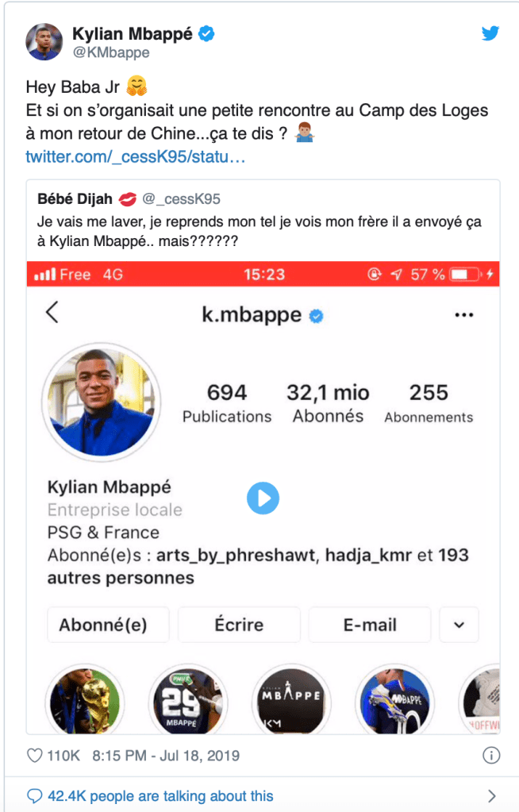
Task: Open tweet info circle icon
Action: click(x=491, y=755)
